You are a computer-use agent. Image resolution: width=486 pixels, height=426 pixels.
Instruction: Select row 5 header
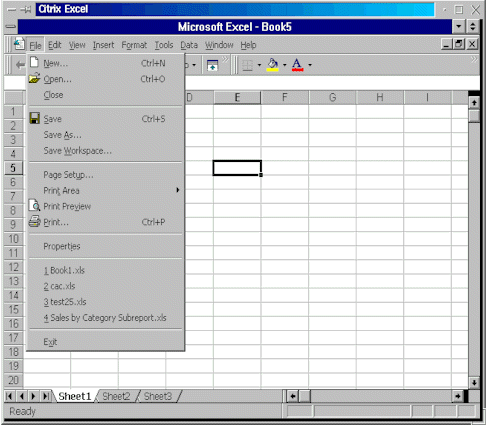(13, 168)
